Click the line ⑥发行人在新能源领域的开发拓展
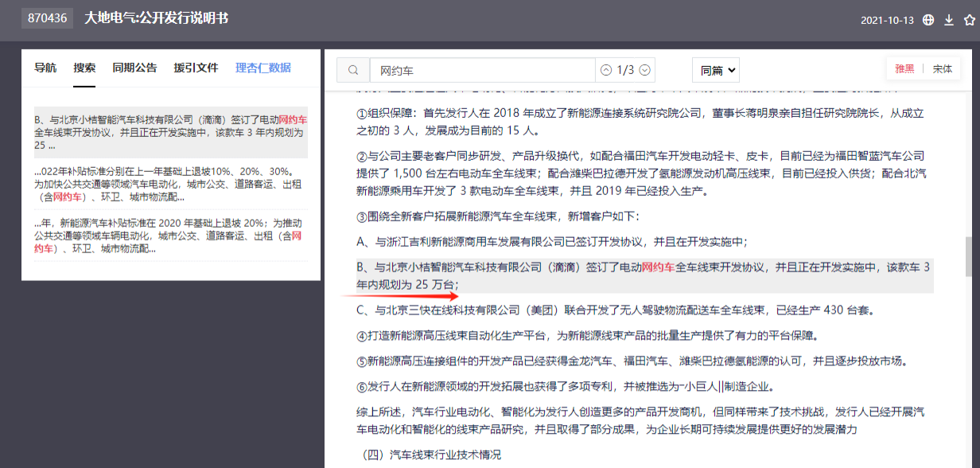The image size is (980, 468). point(566,387)
